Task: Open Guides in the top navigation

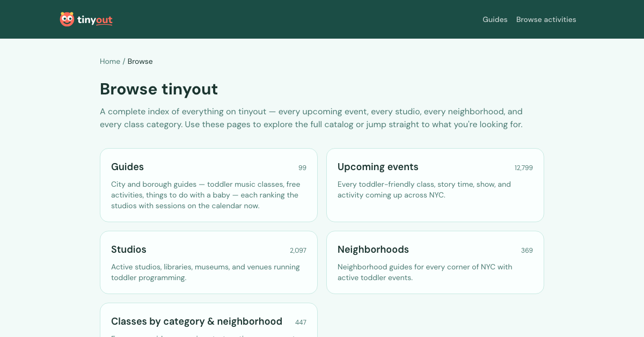Action: [495, 19]
